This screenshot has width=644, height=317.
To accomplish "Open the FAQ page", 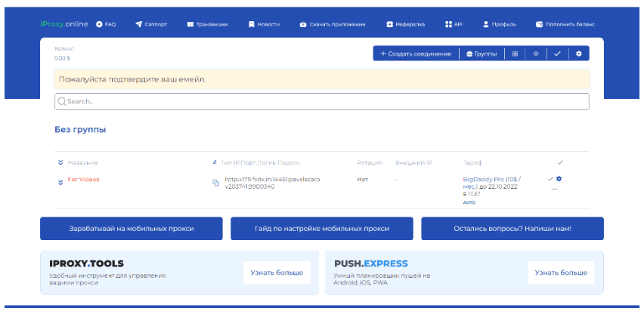I will pos(106,24).
